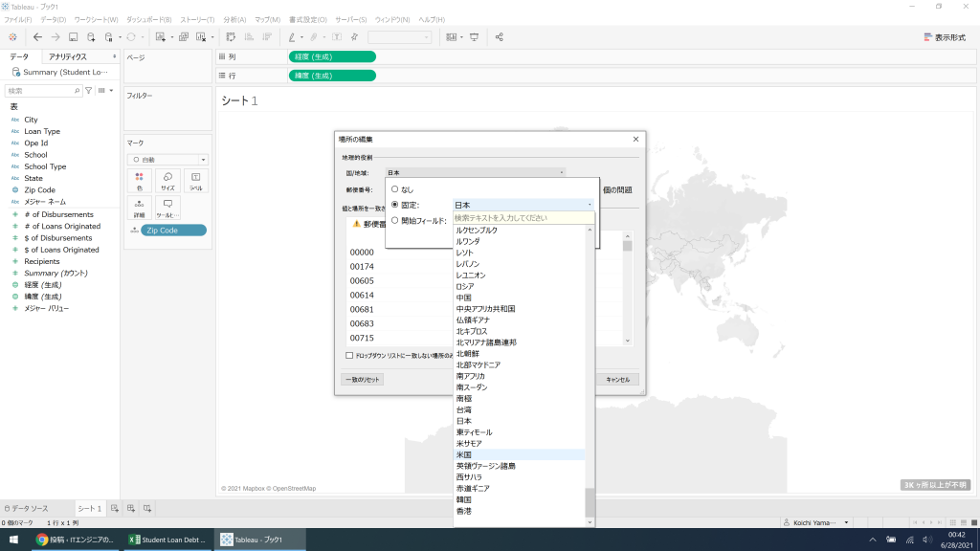
Task: Click the country list scrollbar thumb
Action: [589, 502]
